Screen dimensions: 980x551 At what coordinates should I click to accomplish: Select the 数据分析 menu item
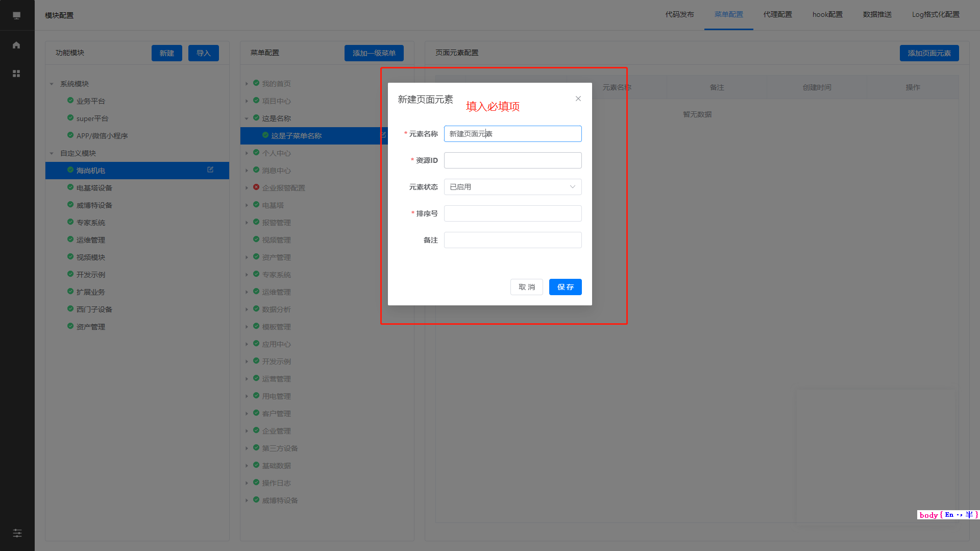click(x=276, y=309)
